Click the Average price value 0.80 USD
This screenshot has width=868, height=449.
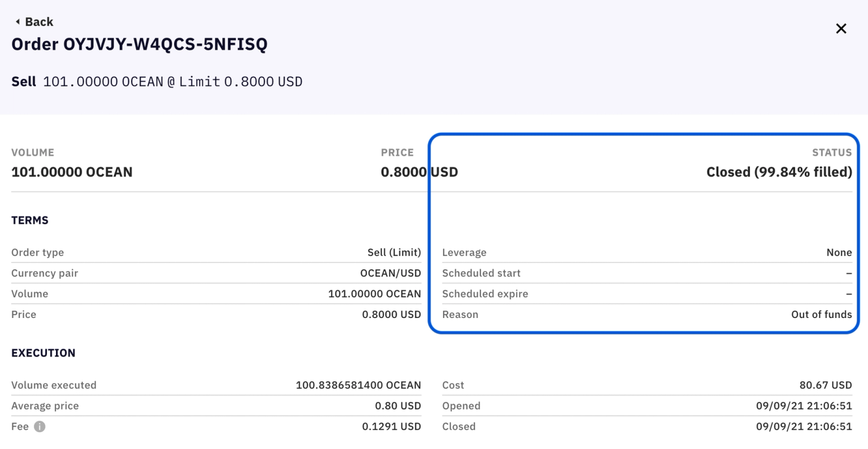[398, 406]
